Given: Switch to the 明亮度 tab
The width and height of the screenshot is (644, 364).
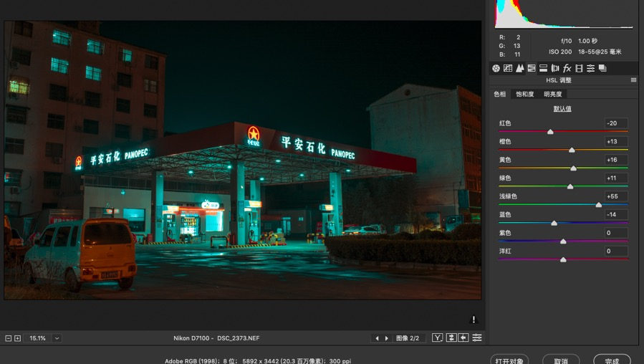Looking at the screenshot, I should click(553, 94).
